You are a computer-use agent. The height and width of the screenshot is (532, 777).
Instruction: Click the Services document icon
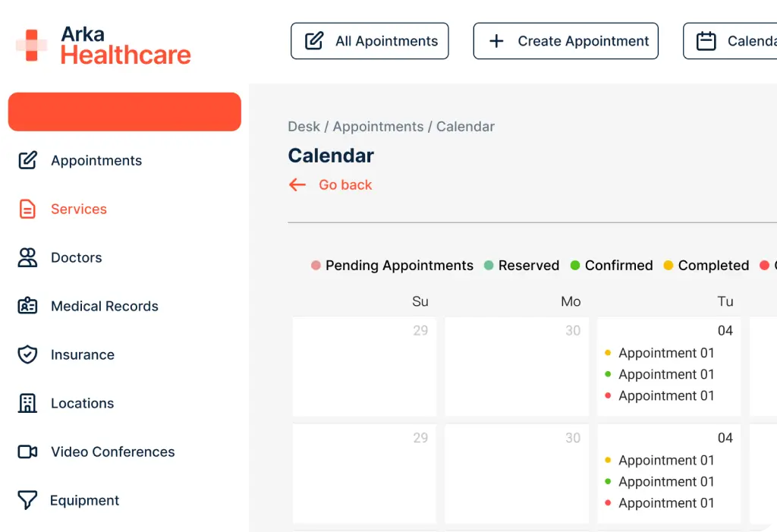coord(27,209)
